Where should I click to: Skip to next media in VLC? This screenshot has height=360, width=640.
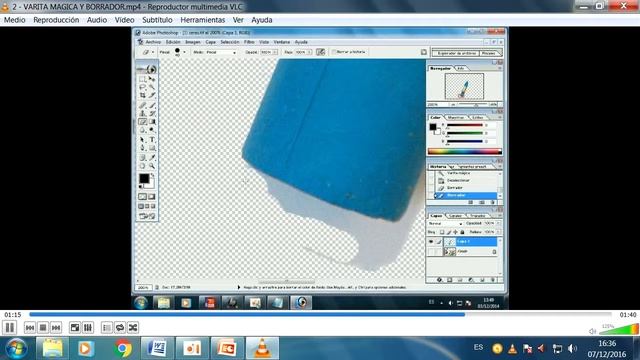point(56,327)
